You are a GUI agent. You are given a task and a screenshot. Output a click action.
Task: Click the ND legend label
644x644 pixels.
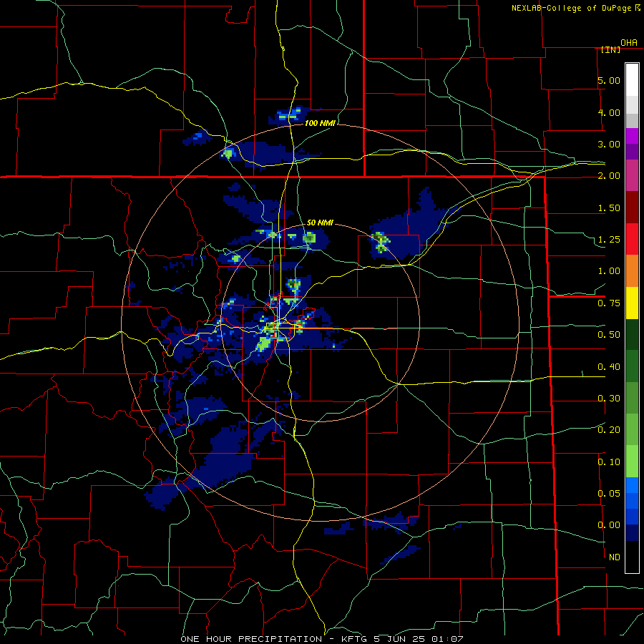click(615, 557)
